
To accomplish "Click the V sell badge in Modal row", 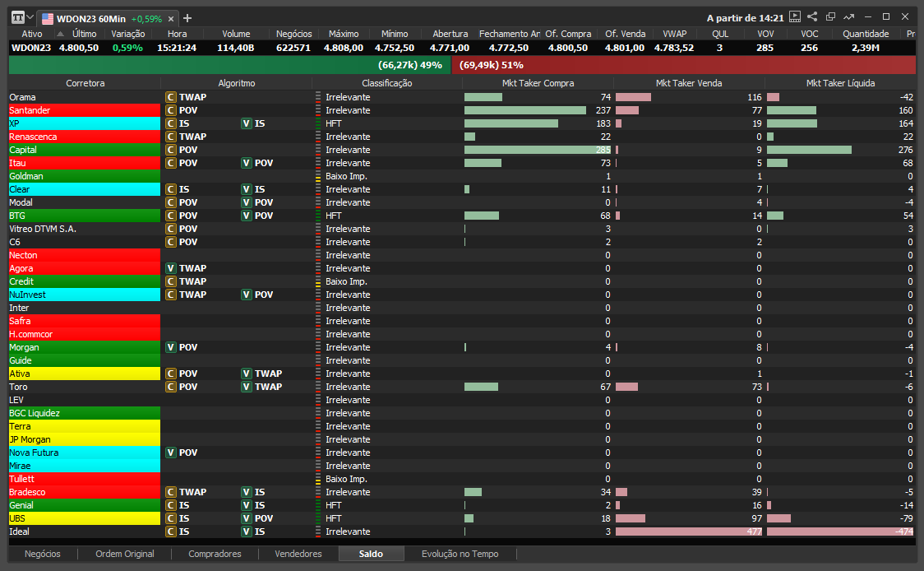I will tap(247, 202).
